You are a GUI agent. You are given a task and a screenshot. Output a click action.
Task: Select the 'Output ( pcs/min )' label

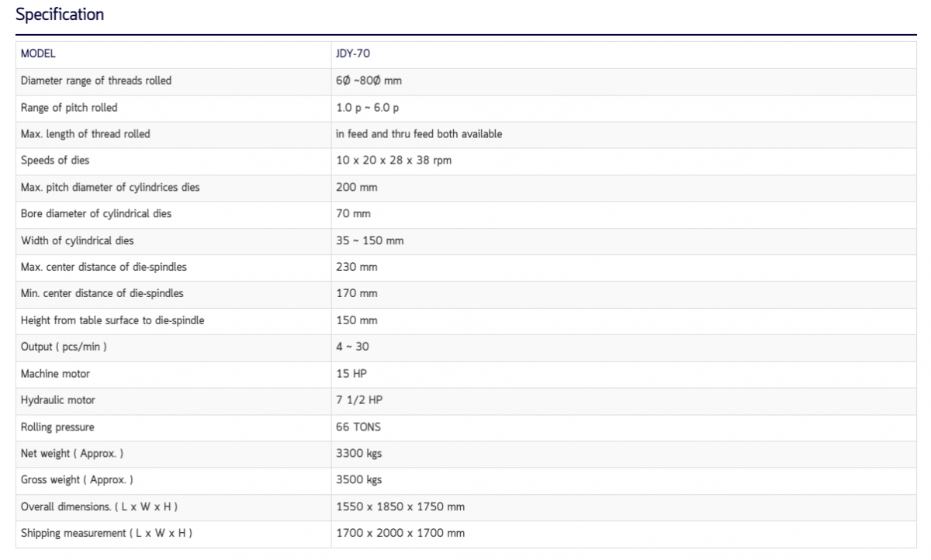pyautogui.click(x=64, y=347)
